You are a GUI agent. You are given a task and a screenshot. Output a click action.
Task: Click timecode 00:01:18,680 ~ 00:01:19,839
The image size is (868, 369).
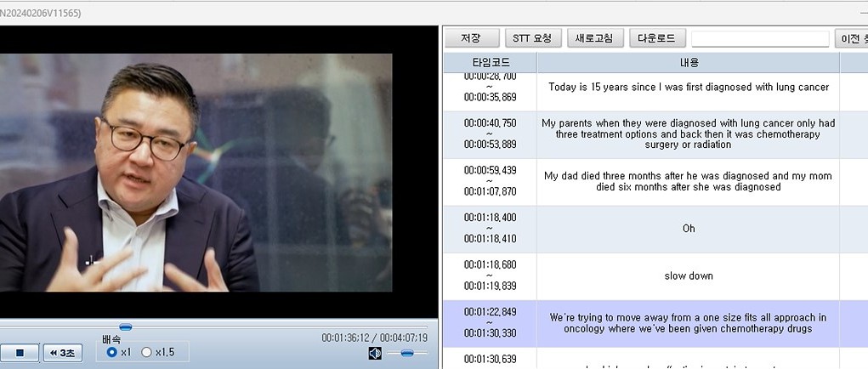click(x=490, y=276)
